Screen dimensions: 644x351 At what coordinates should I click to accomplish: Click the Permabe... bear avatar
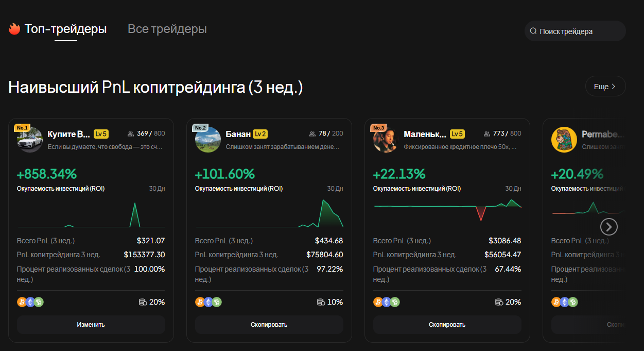tap(564, 139)
